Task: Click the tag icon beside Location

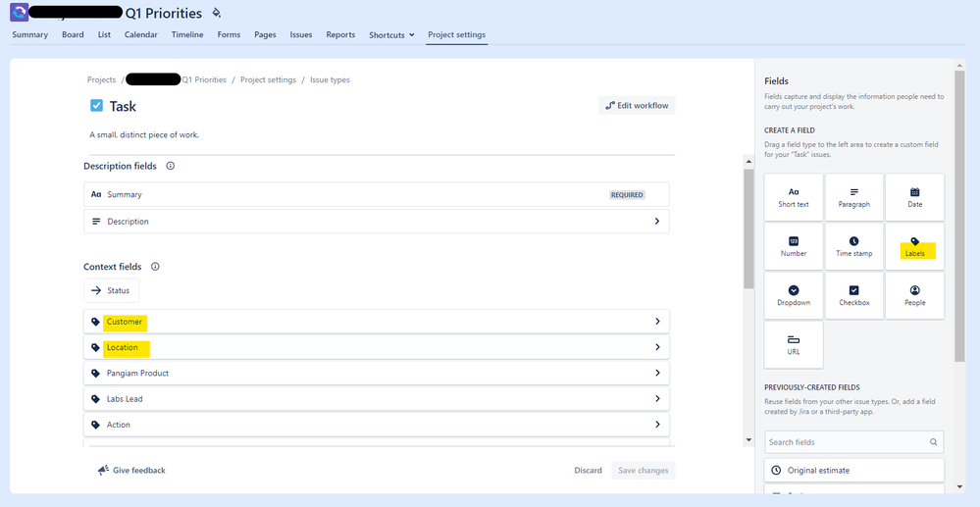Action: click(95, 347)
